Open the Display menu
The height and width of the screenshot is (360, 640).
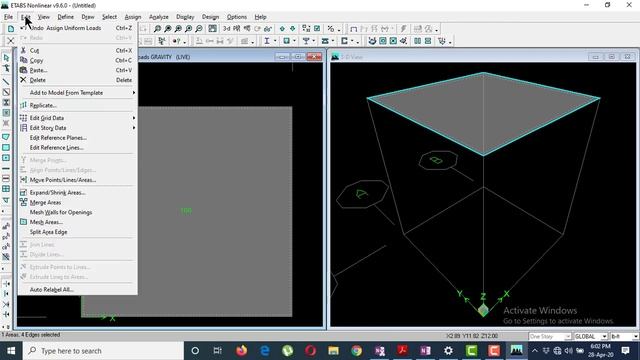[185, 17]
